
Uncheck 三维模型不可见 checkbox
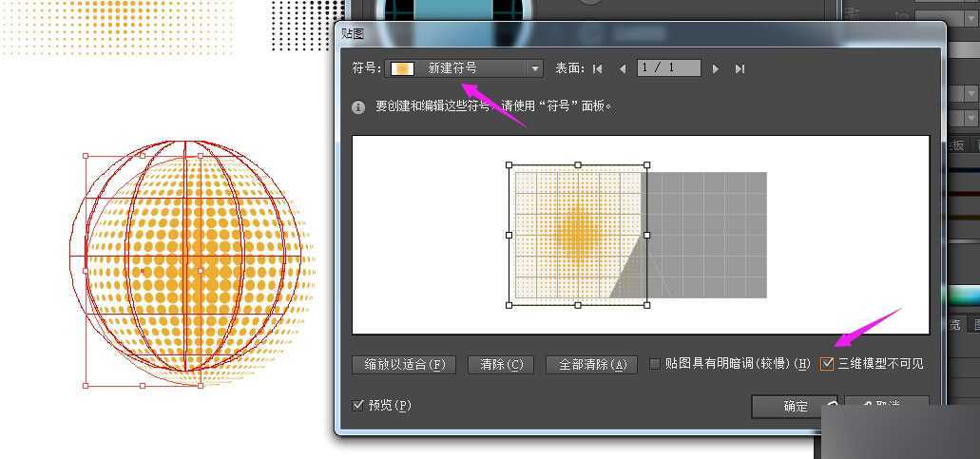click(x=827, y=363)
